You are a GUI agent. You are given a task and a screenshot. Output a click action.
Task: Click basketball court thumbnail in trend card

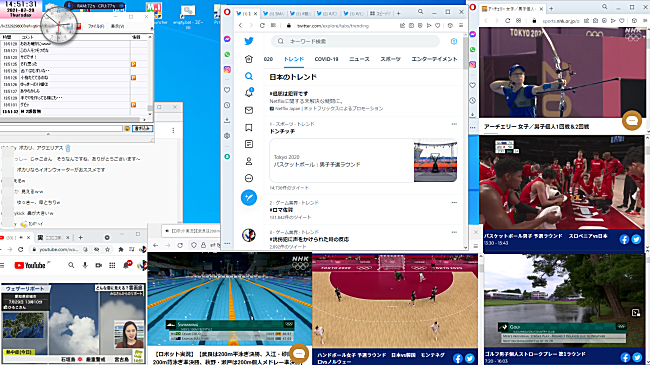point(435,161)
